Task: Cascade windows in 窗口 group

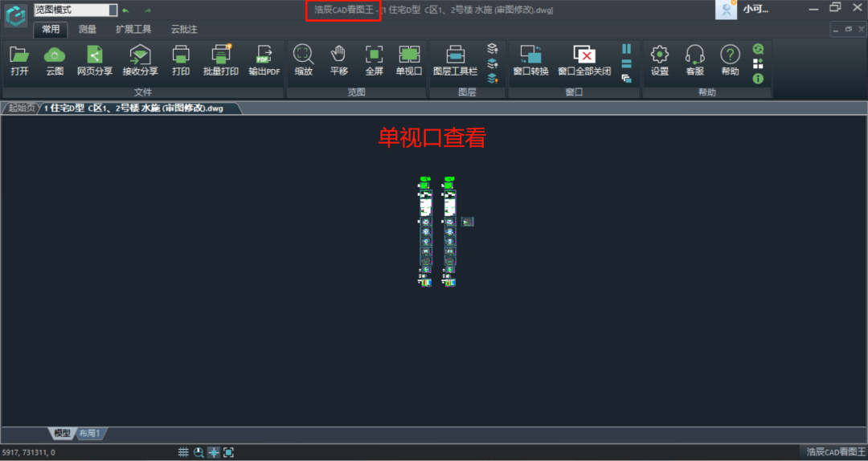Action: (x=627, y=79)
